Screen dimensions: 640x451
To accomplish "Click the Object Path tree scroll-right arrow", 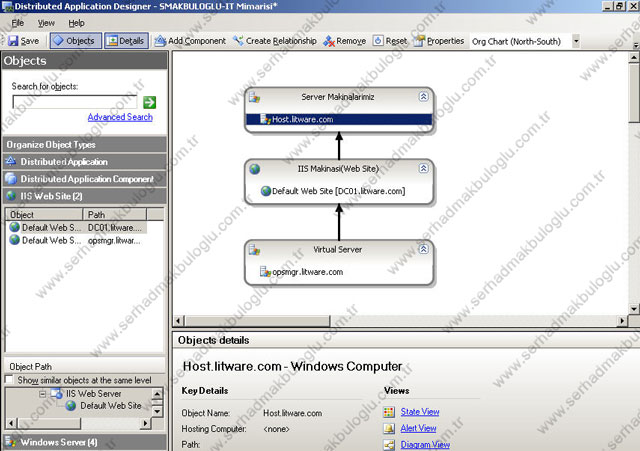I will tap(144, 423).
